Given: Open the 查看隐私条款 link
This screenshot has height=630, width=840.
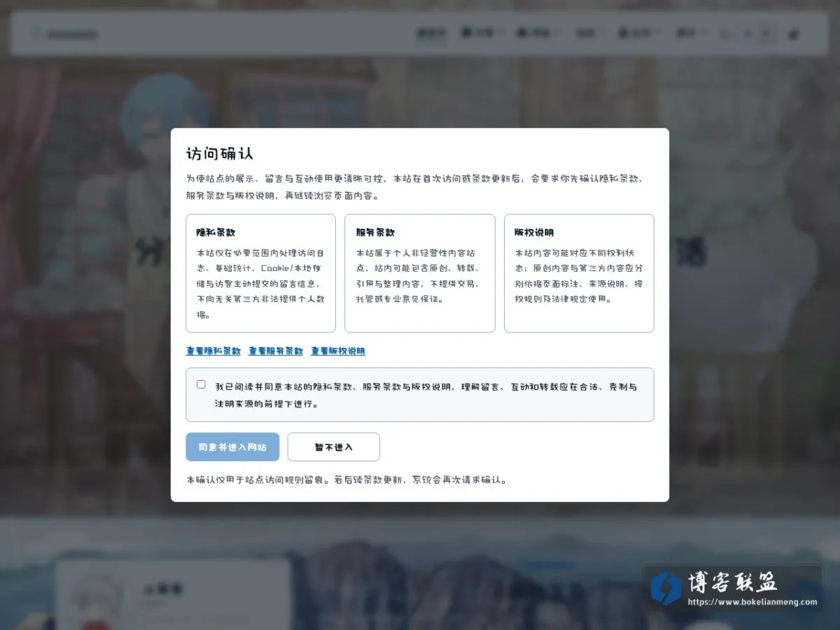Looking at the screenshot, I should click(213, 351).
